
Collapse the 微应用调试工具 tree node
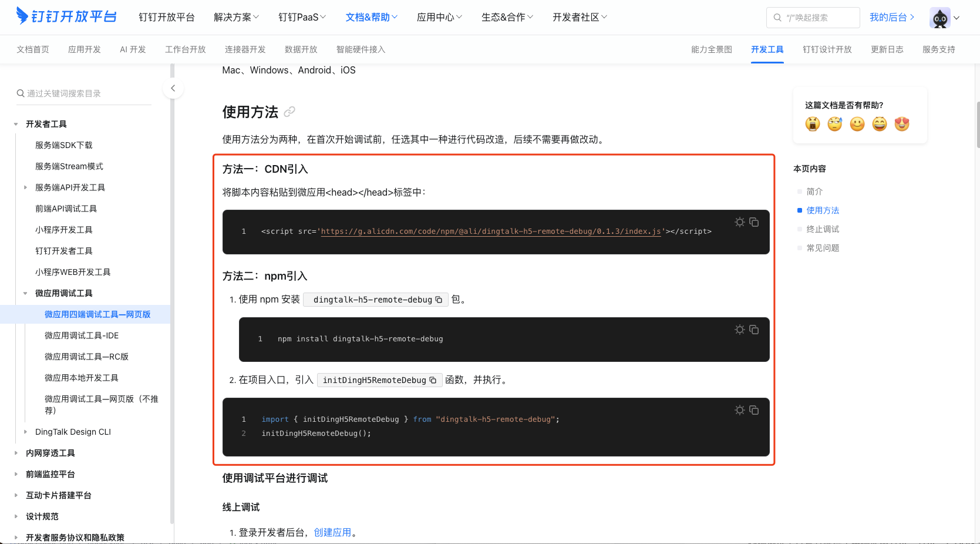pyautogui.click(x=25, y=293)
